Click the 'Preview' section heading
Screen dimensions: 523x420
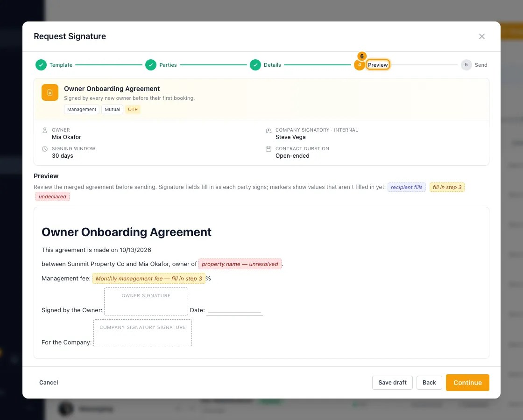pos(46,176)
